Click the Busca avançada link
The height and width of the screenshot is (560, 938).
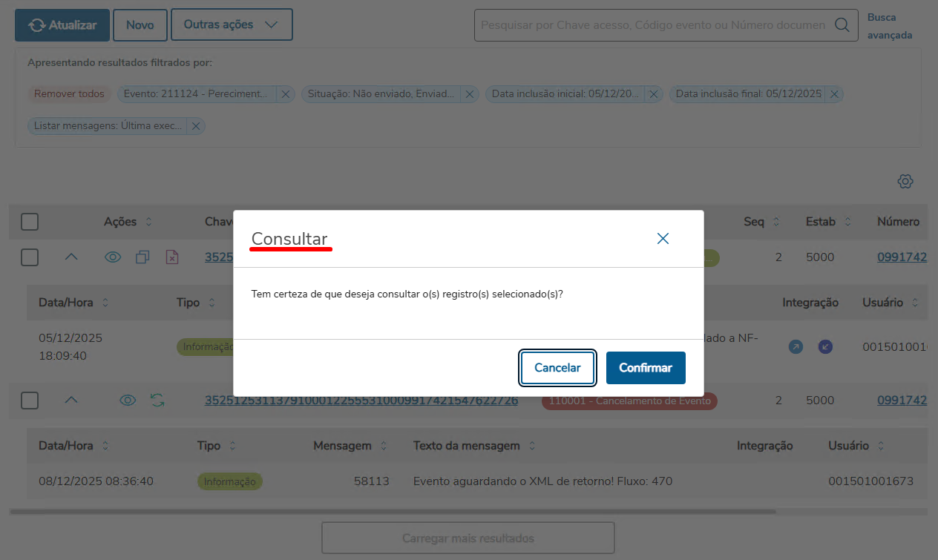coord(890,26)
